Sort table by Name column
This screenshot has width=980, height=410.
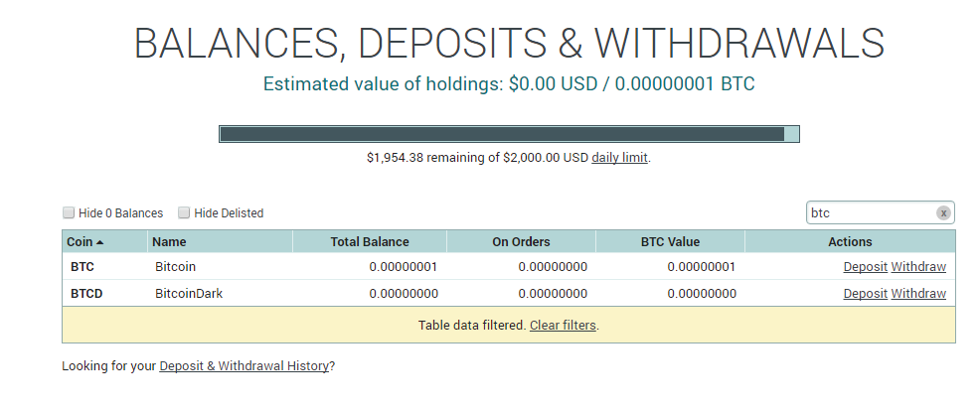point(220,241)
